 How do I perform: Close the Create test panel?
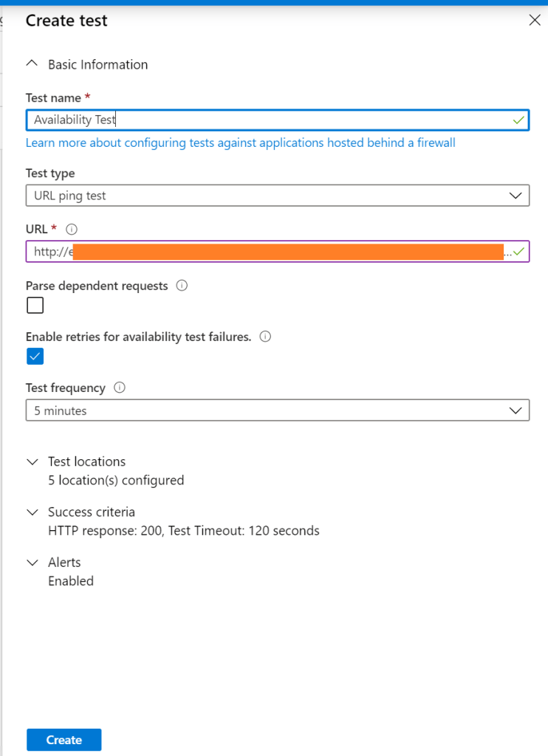point(535,21)
